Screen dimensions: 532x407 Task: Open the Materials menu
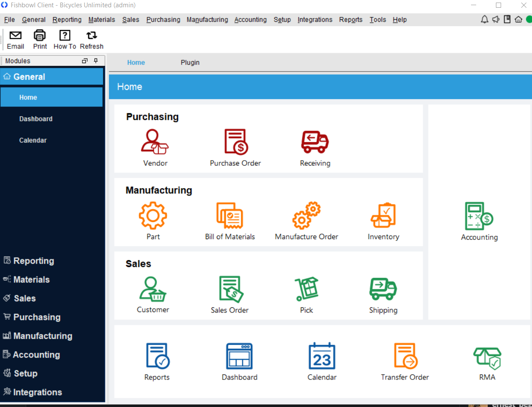pos(102,20)
